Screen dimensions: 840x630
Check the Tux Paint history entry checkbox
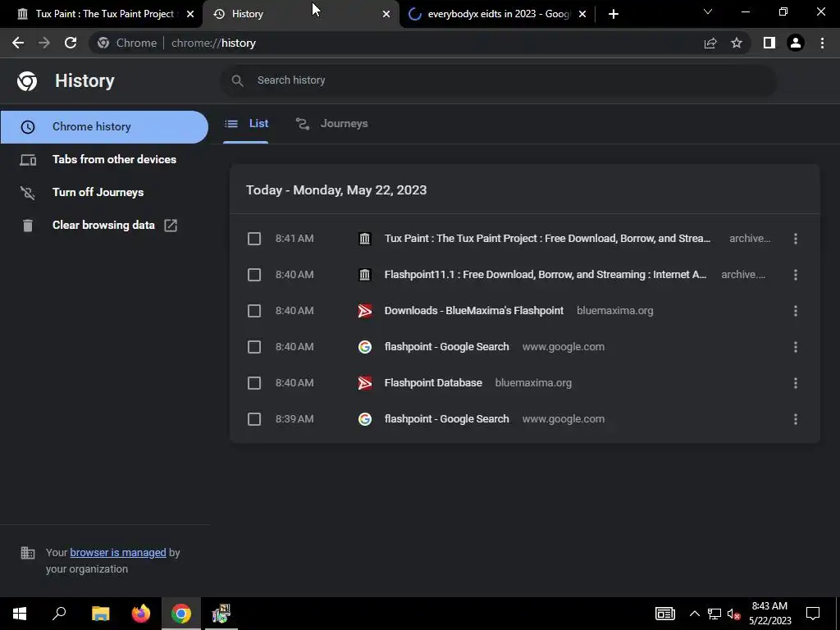pos(254,239)
